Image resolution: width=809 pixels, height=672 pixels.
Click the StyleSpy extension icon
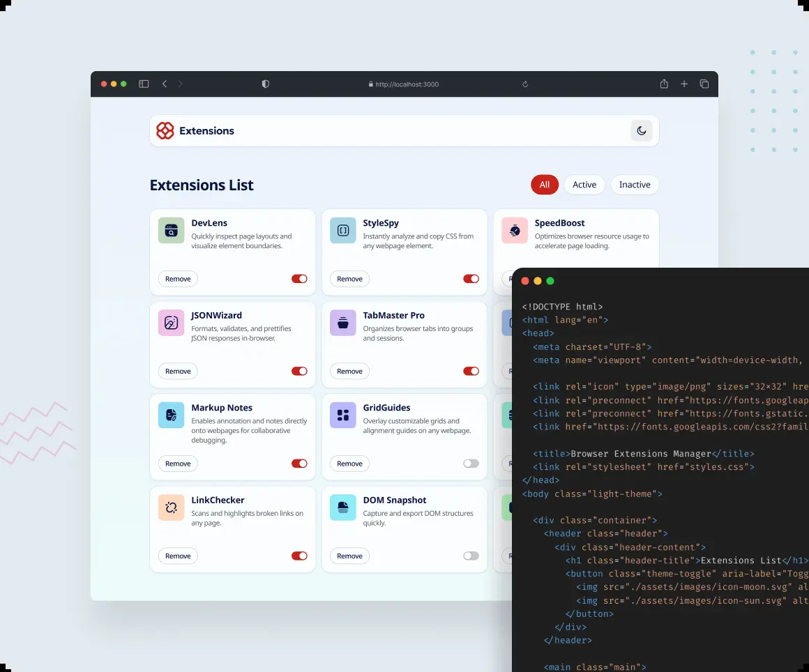pos(343,231)
